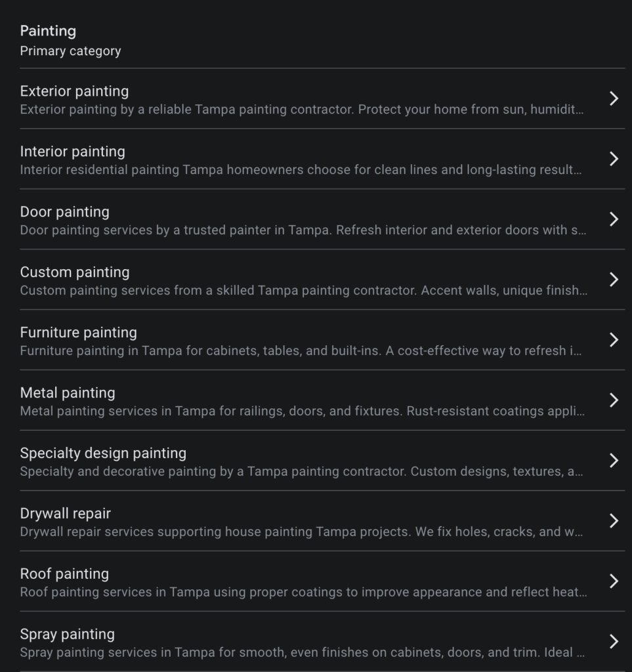Viewport: 632px width, 672px height.
Task: Click the Specialty design painting title
Action: [103, 453]
